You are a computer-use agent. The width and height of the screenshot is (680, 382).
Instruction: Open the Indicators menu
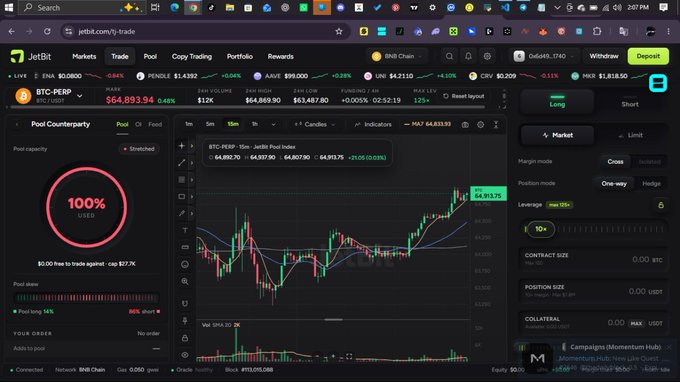373,124
